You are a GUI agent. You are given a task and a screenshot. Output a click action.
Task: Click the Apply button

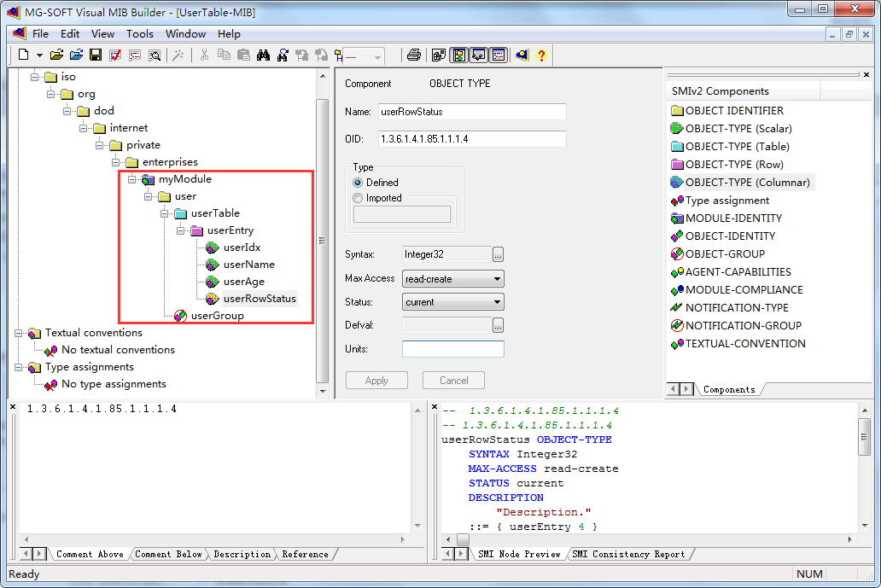(x=376, y=380)
